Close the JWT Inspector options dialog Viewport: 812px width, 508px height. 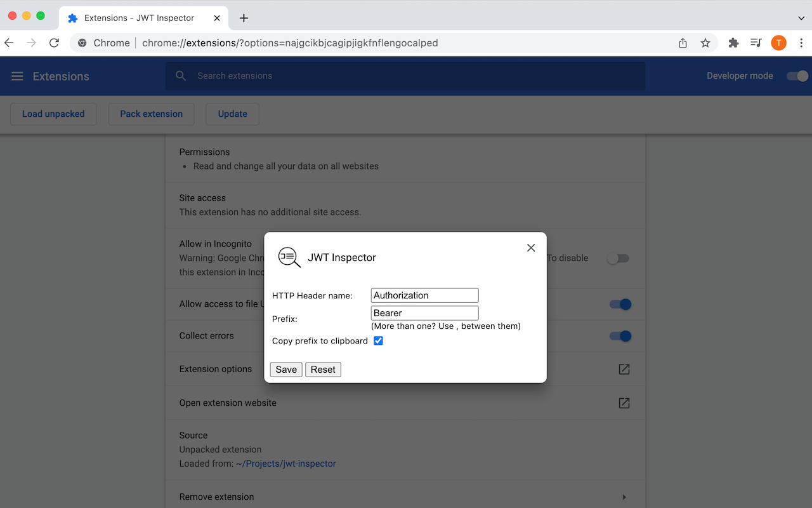pyautogui.click(x=531, y=248)
